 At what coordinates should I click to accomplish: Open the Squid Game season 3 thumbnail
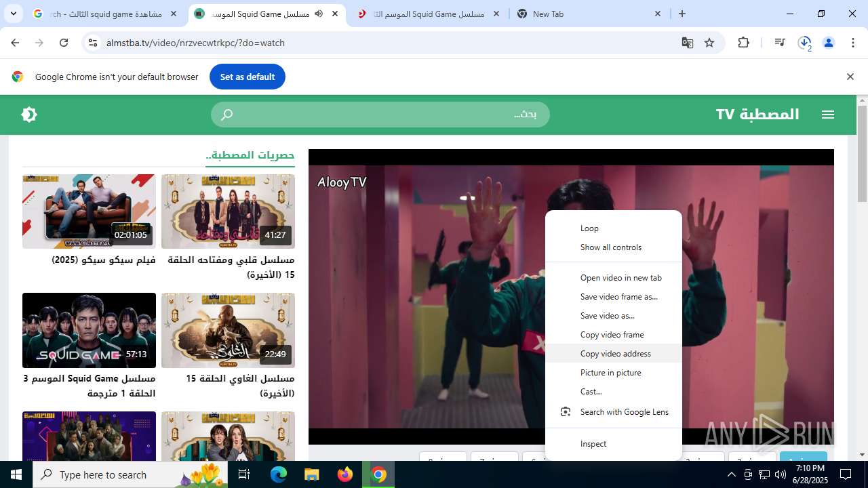(x=89, y=330)
